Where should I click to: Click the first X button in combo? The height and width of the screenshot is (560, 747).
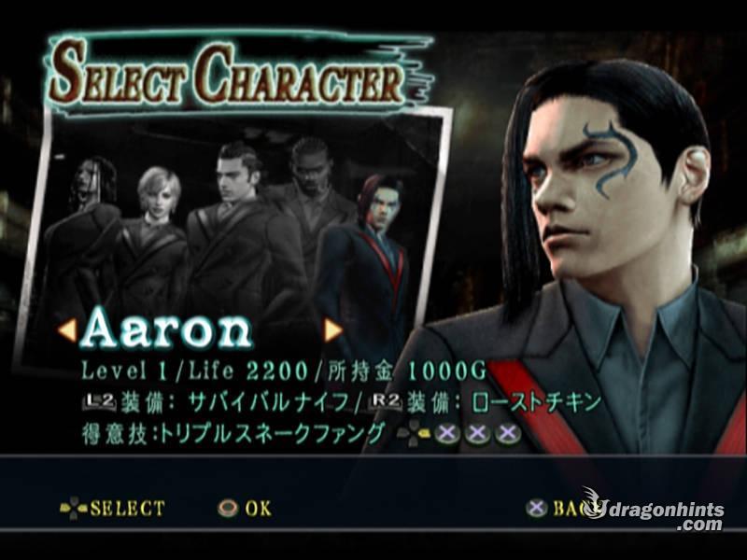coord(447,434)
